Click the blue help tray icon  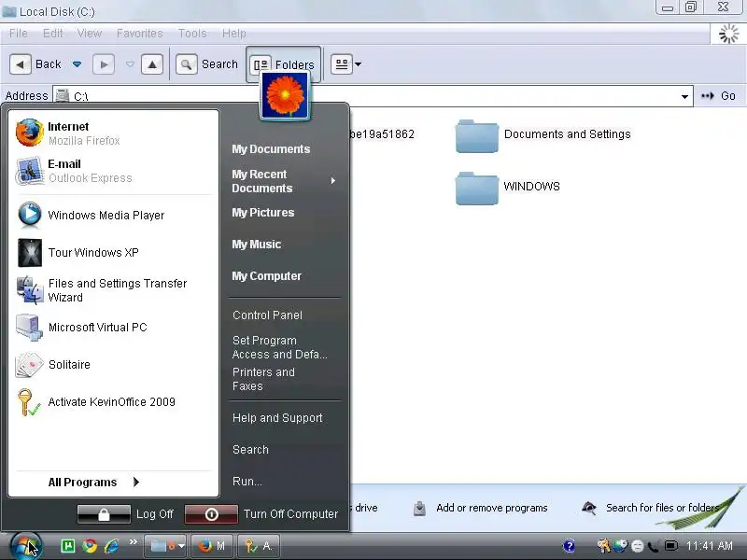(x=569, y=546)
